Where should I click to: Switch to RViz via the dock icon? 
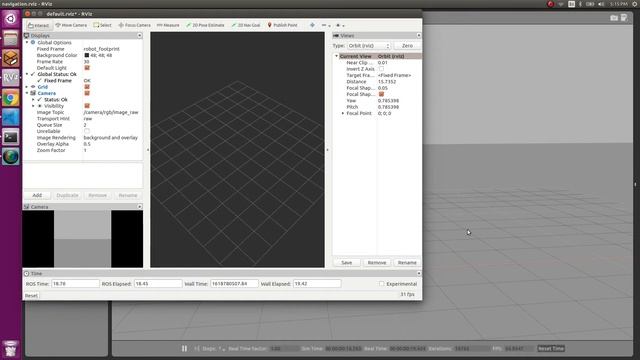click(x=11, y=78)
